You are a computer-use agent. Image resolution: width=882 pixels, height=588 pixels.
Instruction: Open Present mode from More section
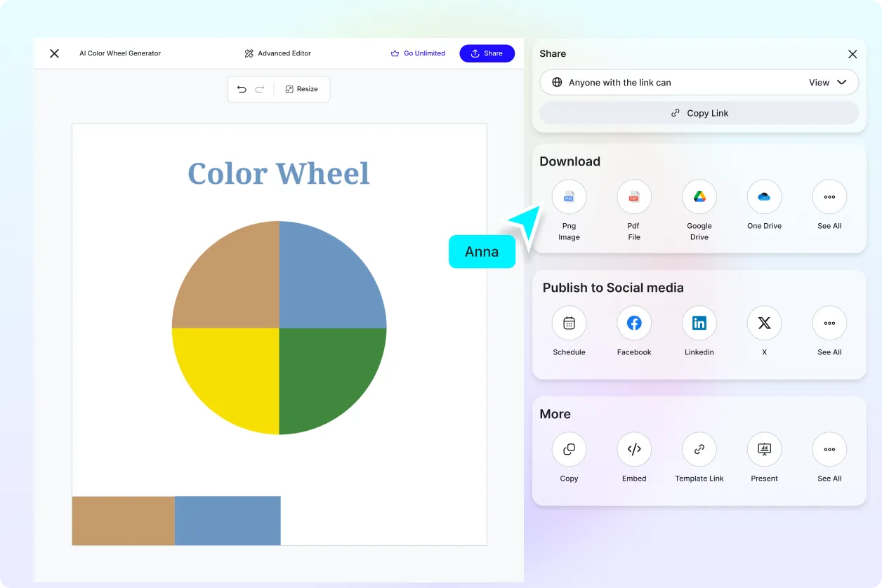point(764,449)
